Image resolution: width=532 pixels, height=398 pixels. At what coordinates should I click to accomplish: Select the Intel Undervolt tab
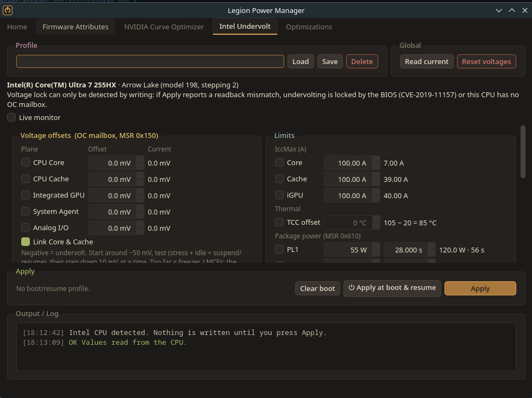(245, 27)
